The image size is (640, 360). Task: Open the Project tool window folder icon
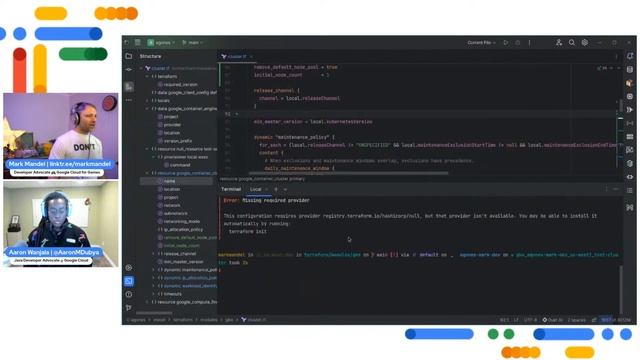point(129,56)
